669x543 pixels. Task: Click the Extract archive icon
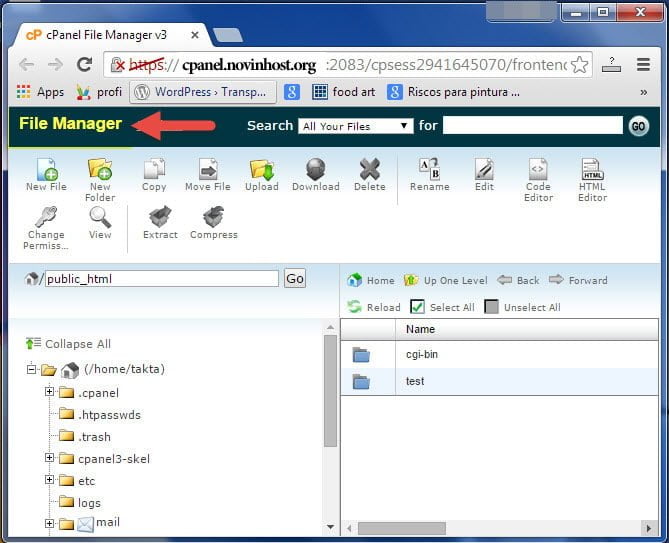(160, 217)
